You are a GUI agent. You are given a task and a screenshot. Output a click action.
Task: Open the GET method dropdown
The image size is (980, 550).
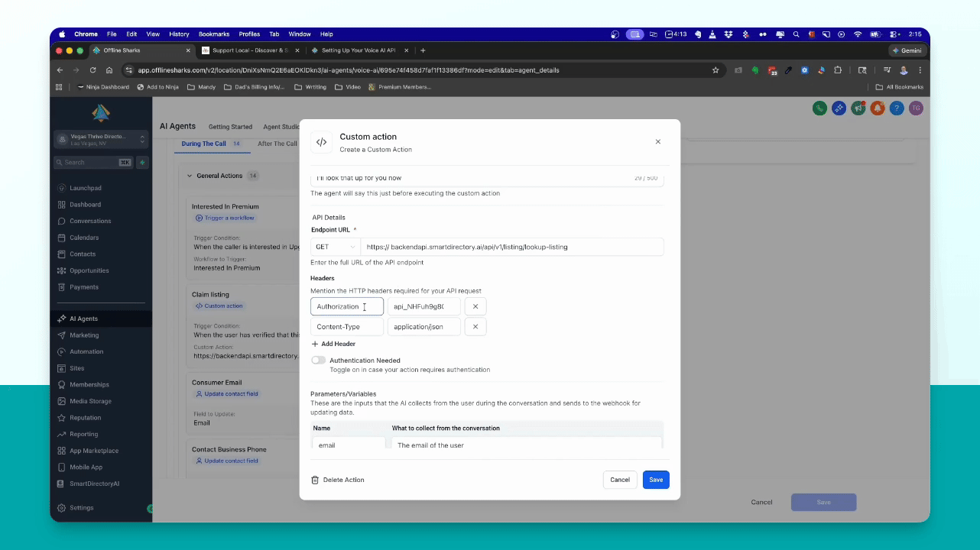pyautogui.click(x=336, y=247)
